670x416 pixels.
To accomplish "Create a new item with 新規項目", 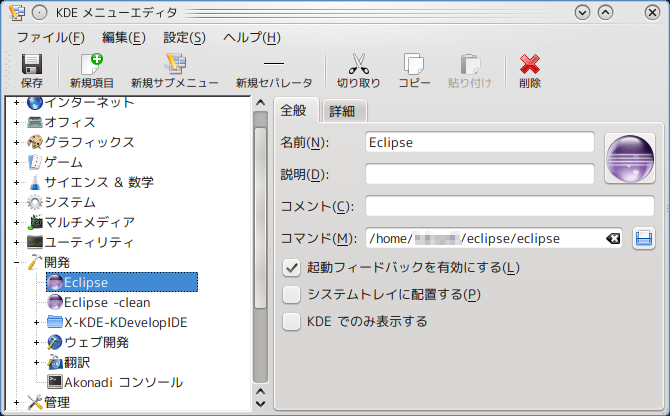I will pos(92,64).
